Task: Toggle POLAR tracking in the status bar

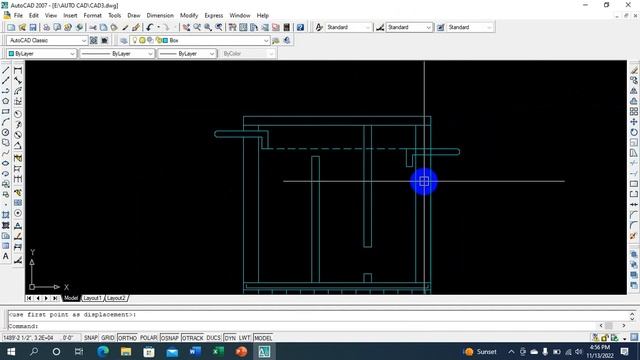Action: tap(149, 338)
